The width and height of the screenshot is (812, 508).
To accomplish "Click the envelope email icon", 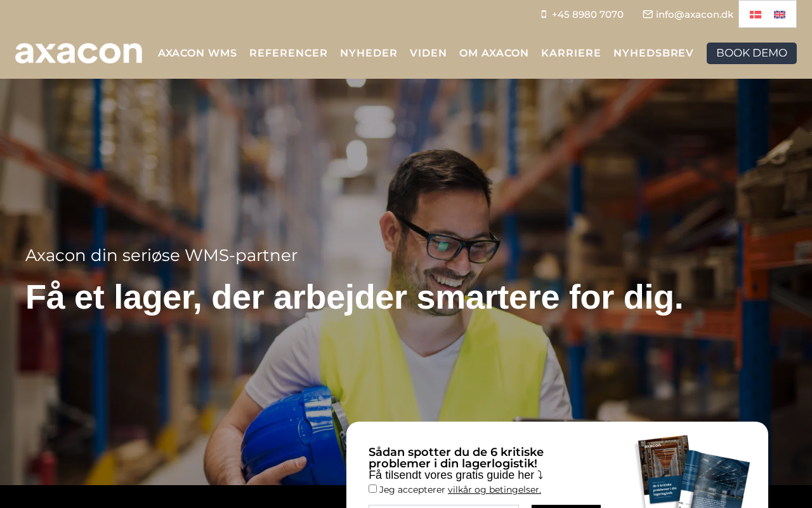I will (648, 14).
